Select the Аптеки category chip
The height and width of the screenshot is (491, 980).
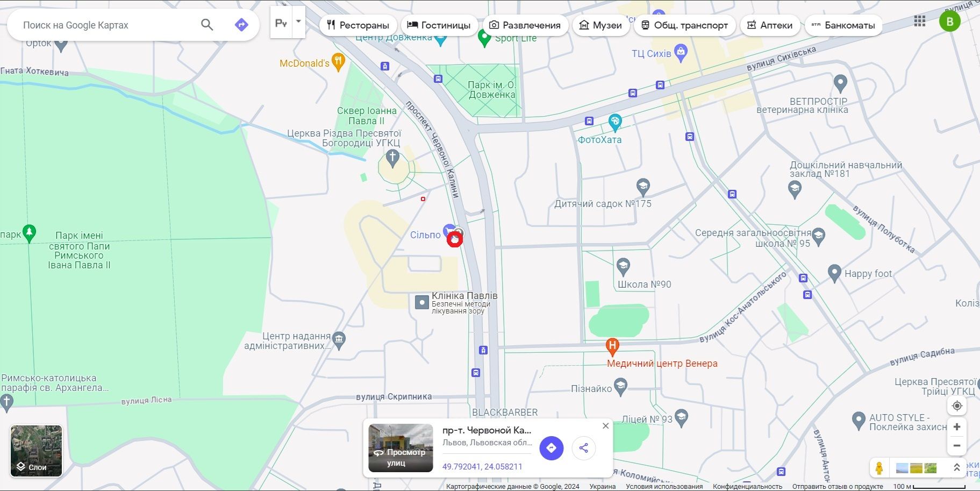(770, 25)
